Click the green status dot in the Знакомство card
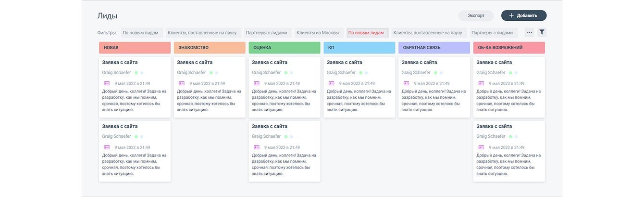Image resolution: width=644 pixels, height=197 pixels. 211,73
